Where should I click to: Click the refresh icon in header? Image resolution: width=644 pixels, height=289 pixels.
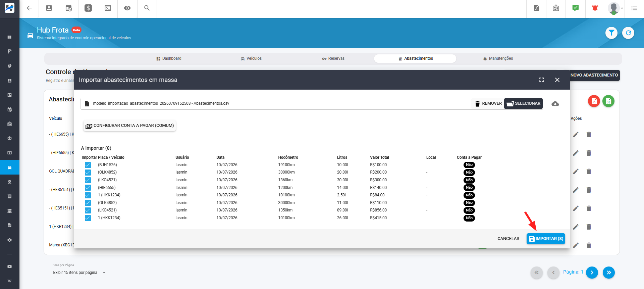(628, 33)
